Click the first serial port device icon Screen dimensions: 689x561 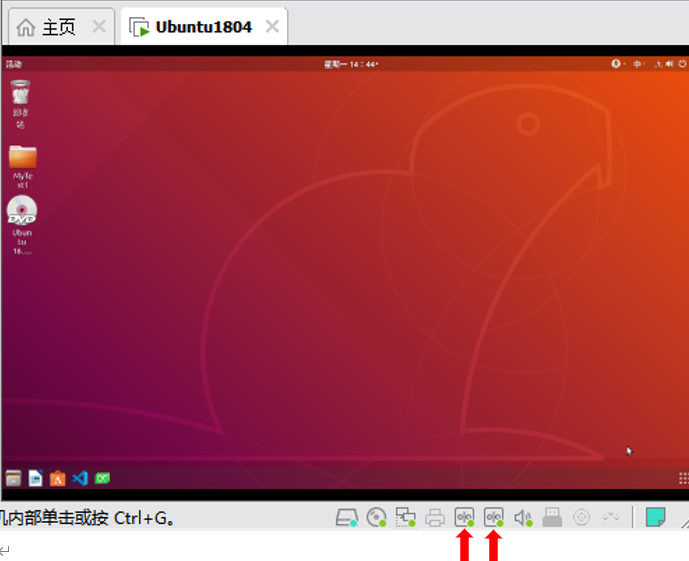(464, 517)
